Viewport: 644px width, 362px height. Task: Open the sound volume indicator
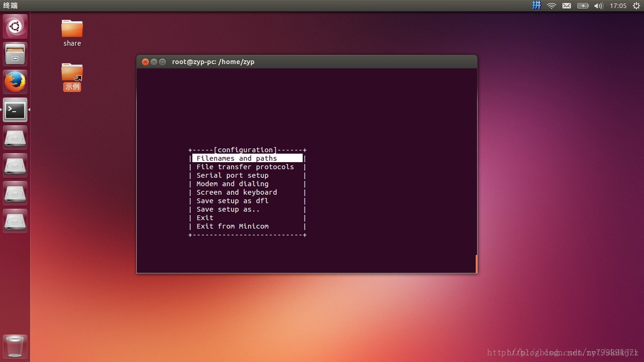599,6
